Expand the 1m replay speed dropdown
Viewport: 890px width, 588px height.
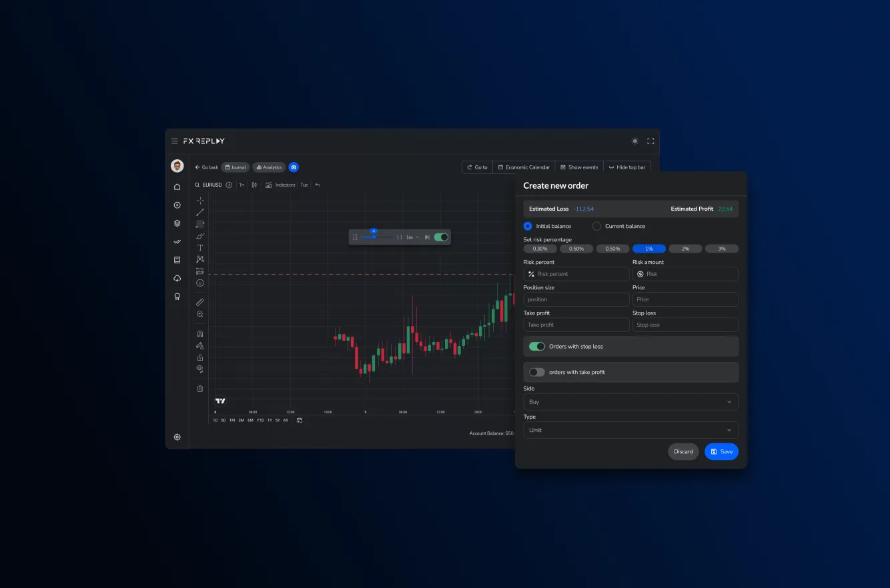click(x=413, y=237)
